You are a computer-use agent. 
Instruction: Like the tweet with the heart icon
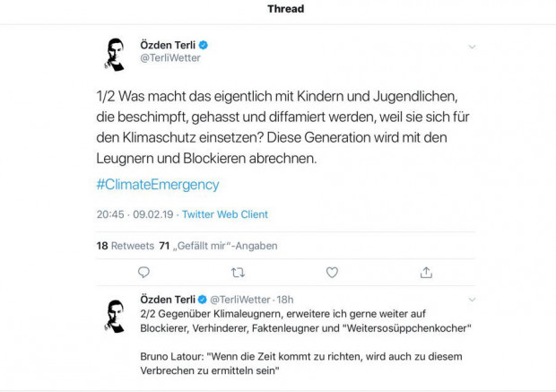332,272
